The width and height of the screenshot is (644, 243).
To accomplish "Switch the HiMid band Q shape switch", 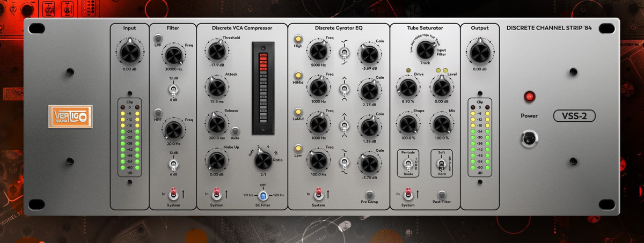I will (x=343, y=89).
